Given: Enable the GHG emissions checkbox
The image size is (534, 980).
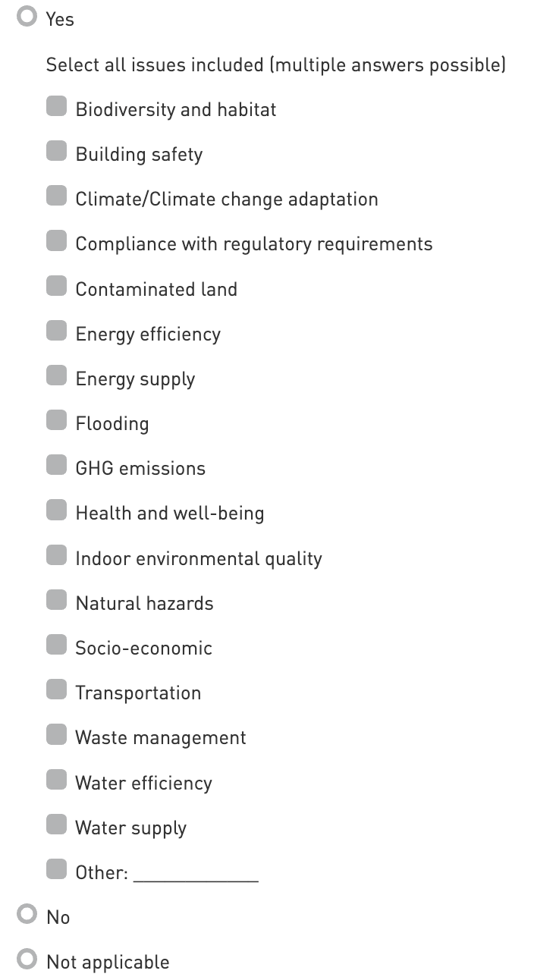Looking at the screenshot, I should (57, 466).
